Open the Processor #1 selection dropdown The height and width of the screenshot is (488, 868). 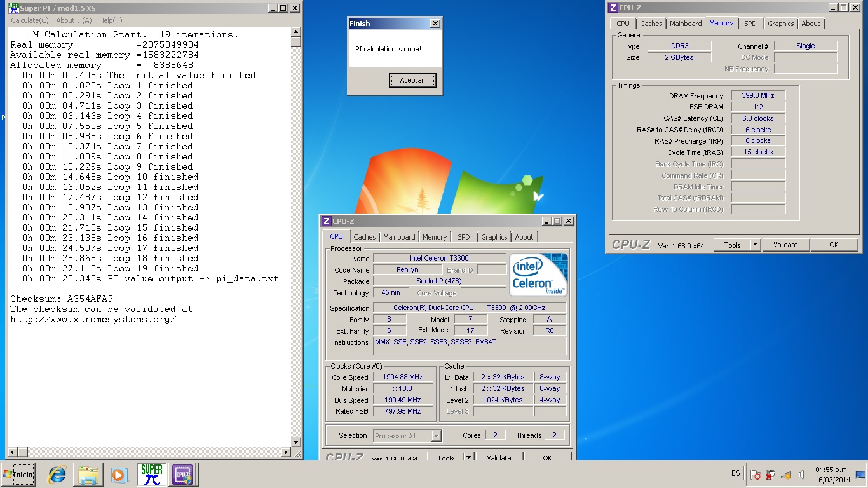click(407, 436)
